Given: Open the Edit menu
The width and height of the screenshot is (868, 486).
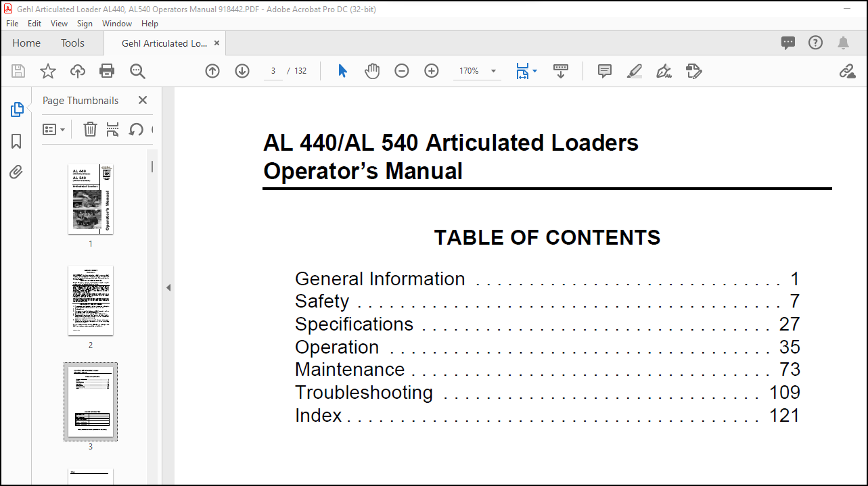Looking at the screenshot, I should coord(35,24).
